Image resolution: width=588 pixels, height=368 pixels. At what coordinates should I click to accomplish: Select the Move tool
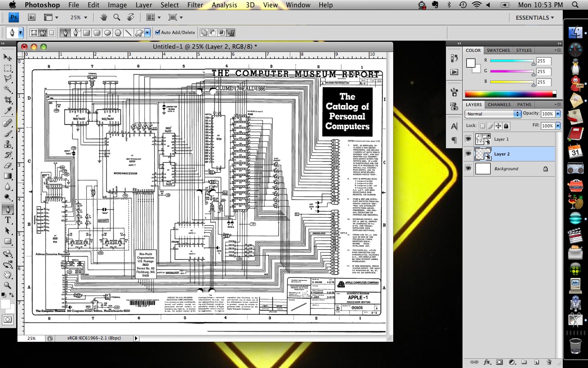(8, 57)
